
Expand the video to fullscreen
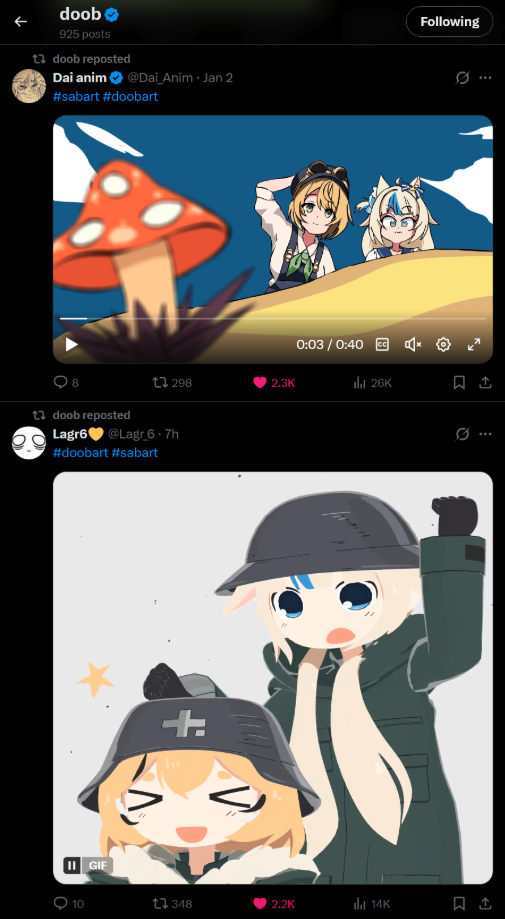[x=474, y=345]
